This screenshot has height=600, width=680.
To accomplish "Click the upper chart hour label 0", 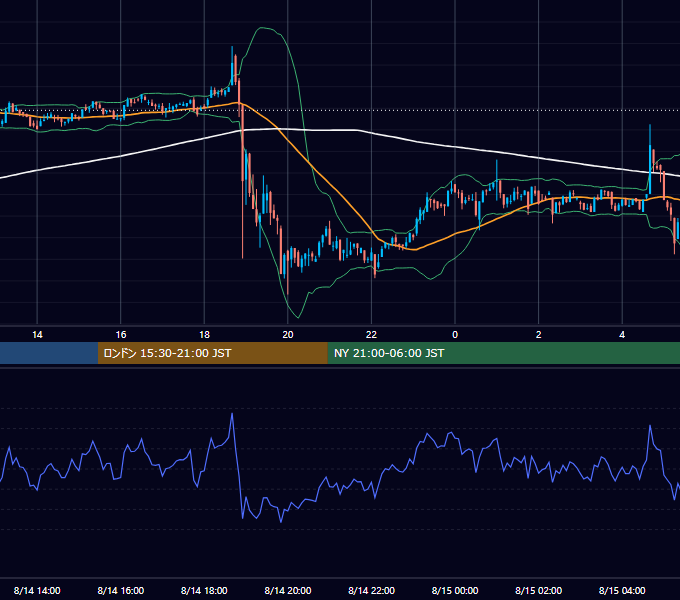I will pos(455,335).
